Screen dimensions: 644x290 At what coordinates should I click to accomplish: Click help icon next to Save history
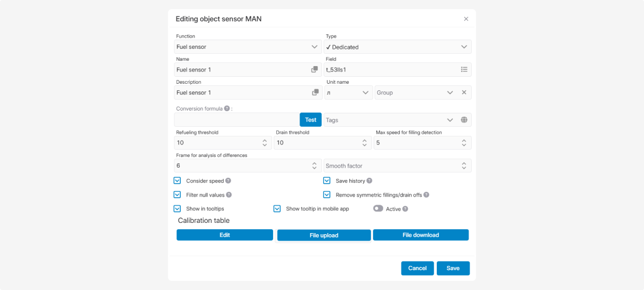pos(369,181)
